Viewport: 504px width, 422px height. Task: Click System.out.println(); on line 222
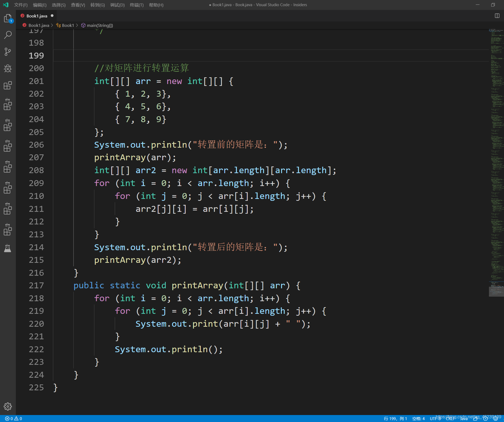point(169,349)
